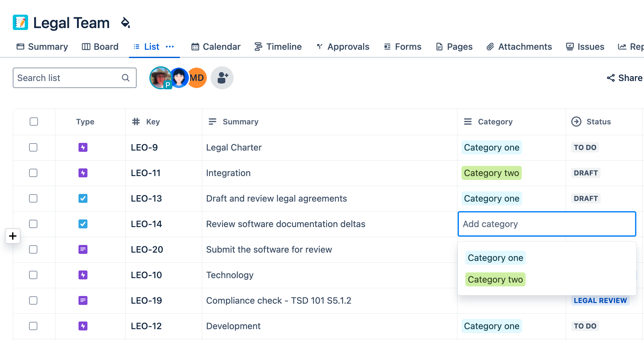Click the task type icon on LEO-13
The width and height of the screenshot is (644, 340).
pyautogui.click(x=83, y=198)
